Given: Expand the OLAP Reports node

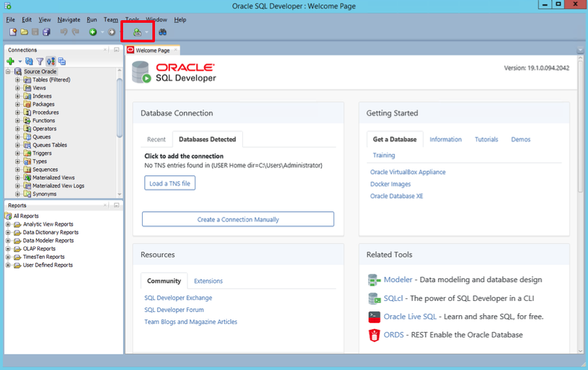Looking at the screenshot, I should tap(8, 248).
